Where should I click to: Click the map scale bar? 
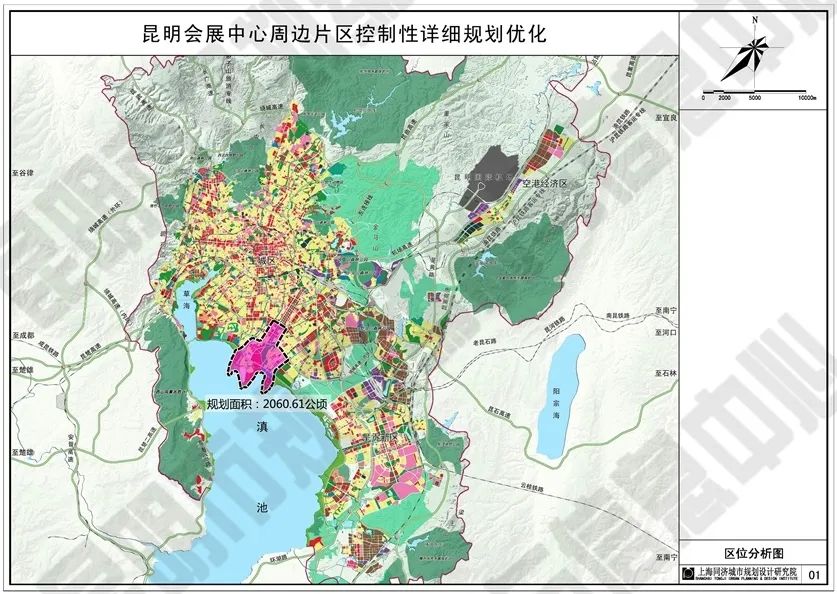pos(754,92)
